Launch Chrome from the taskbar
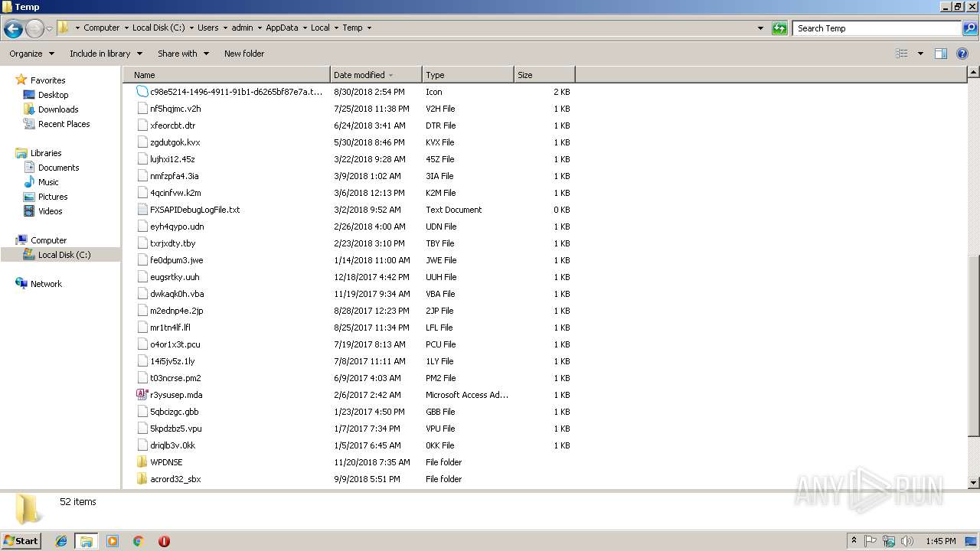 coord(139,541)
